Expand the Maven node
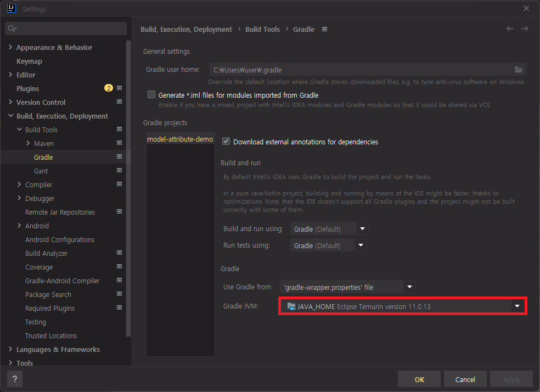This screenshot has height=392, width=540. click(x=28, y=143)
